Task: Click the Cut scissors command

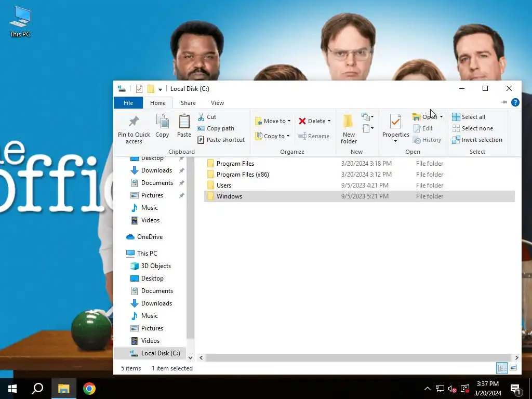Action: click(x=207, y=117)
